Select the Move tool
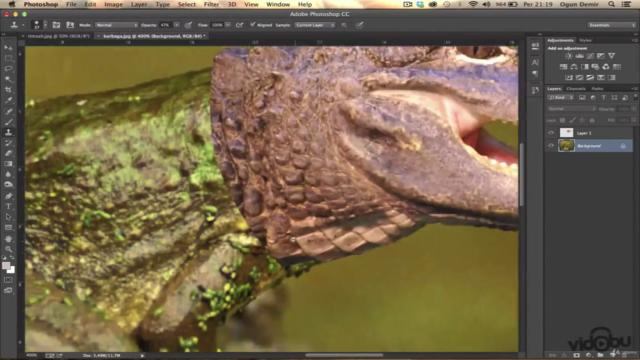This screenshot has width=640, height=360. (8, 48)
